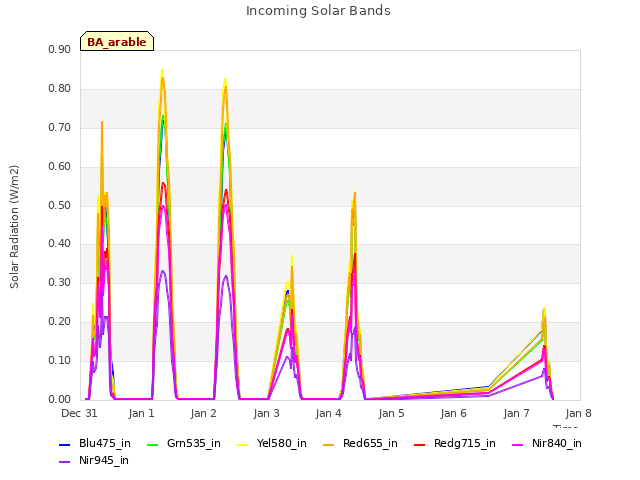Click the Jan 1 purple Nir945 peak

[163, 271]
